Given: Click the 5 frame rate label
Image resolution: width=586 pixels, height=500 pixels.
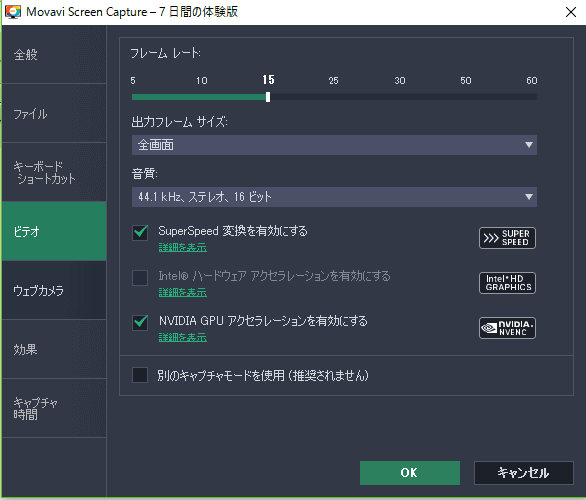Looking at the screenshot, I should pos(133,81).
